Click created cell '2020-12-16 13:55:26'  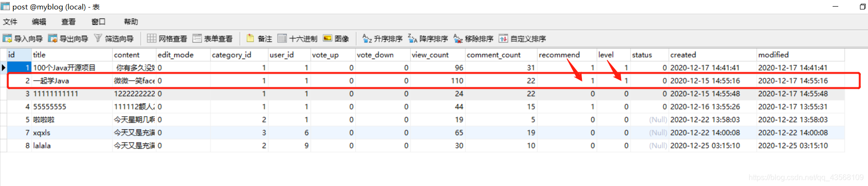tap(713, 107)
